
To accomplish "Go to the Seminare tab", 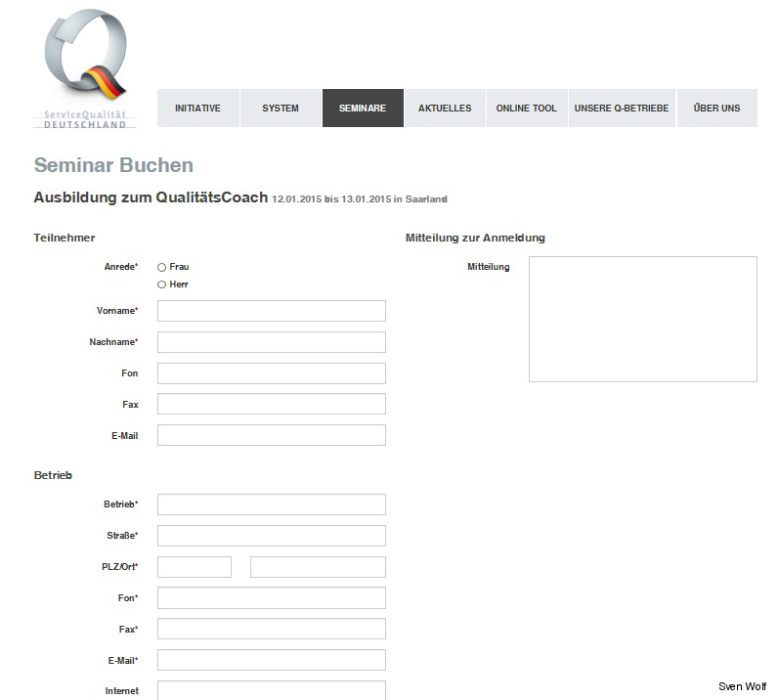I will [x=363, y=109].
